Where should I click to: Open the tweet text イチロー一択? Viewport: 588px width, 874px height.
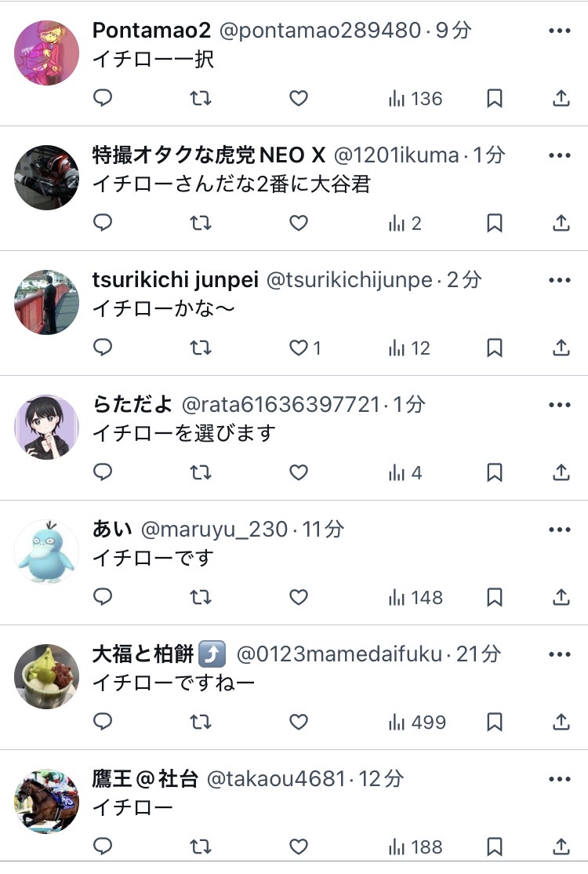(x=153, y=59)
